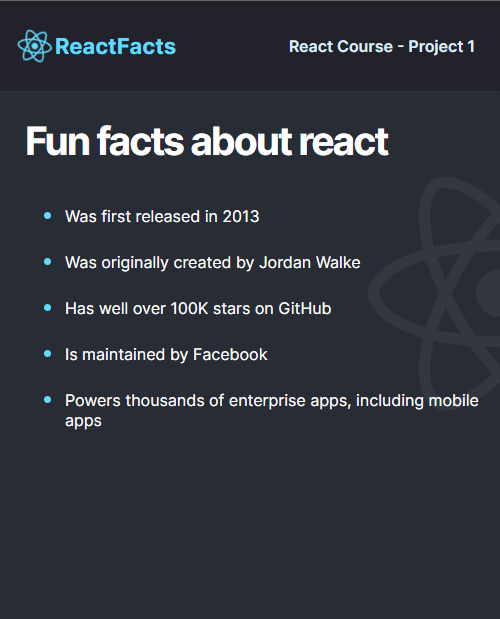Click 'Is maintained by Facebook' list item
The width and height of the screenshot is (500, 619).
pos(166,355)
